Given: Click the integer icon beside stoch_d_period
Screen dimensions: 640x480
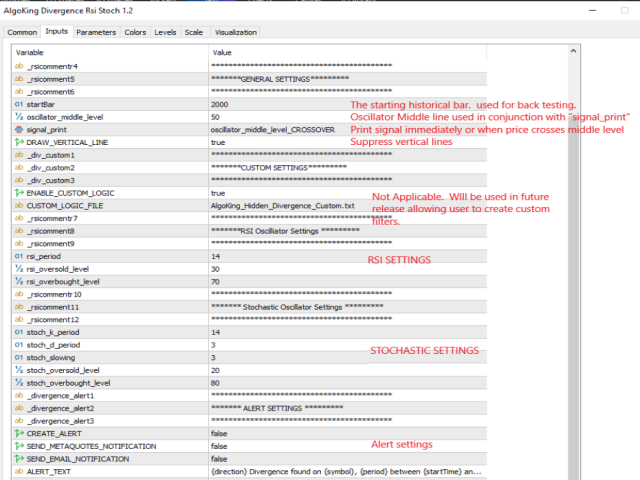Looking at the screenshot, I should 19,344.
